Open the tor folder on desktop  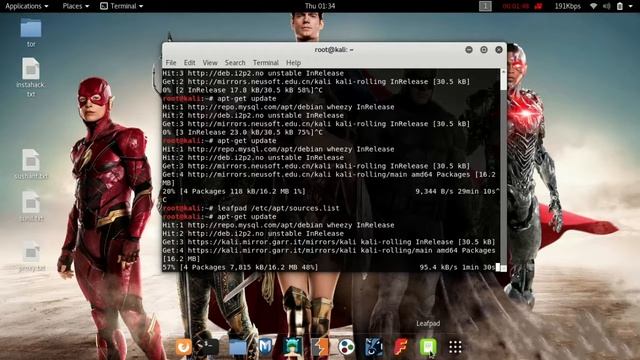pos(31,32)
